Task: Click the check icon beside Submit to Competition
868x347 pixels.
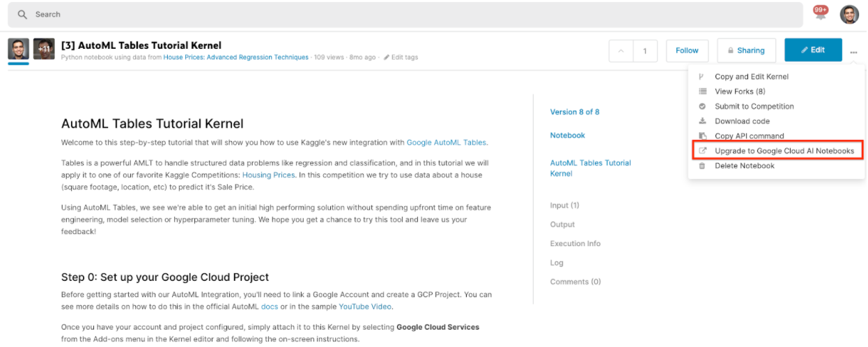Action: coord(702,107)
